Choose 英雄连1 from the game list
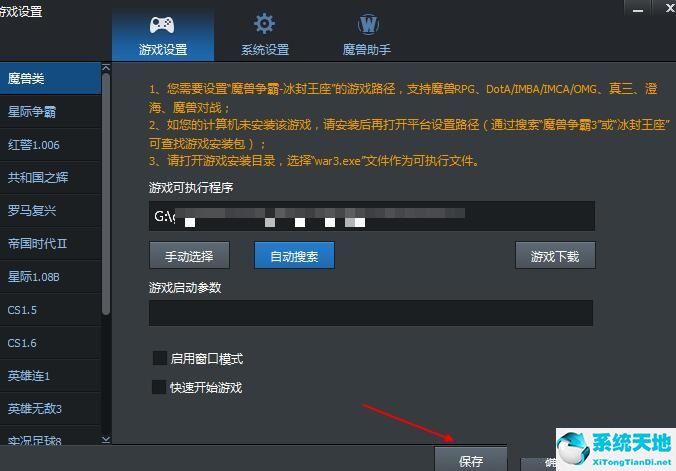This screenshot has height=471, width=676. point(50,376)
